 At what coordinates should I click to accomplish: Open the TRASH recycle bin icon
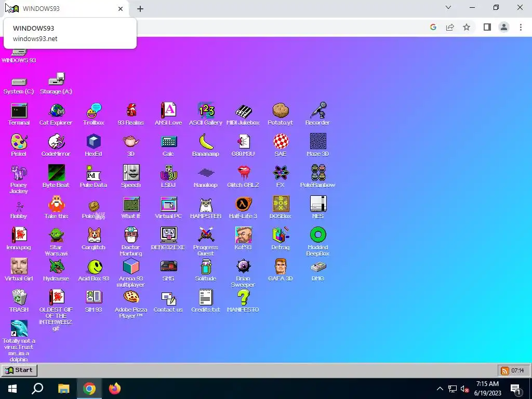[19, 298]
